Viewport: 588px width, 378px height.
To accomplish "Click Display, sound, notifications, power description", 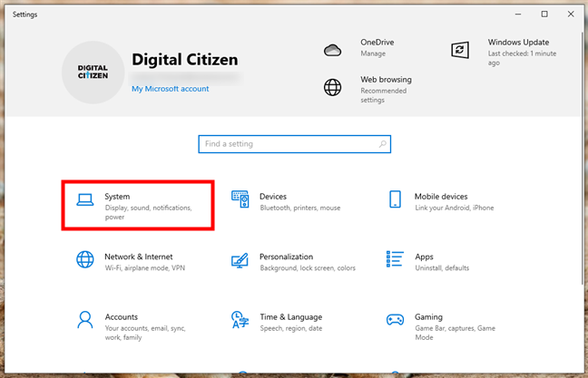I will [148, 212].
